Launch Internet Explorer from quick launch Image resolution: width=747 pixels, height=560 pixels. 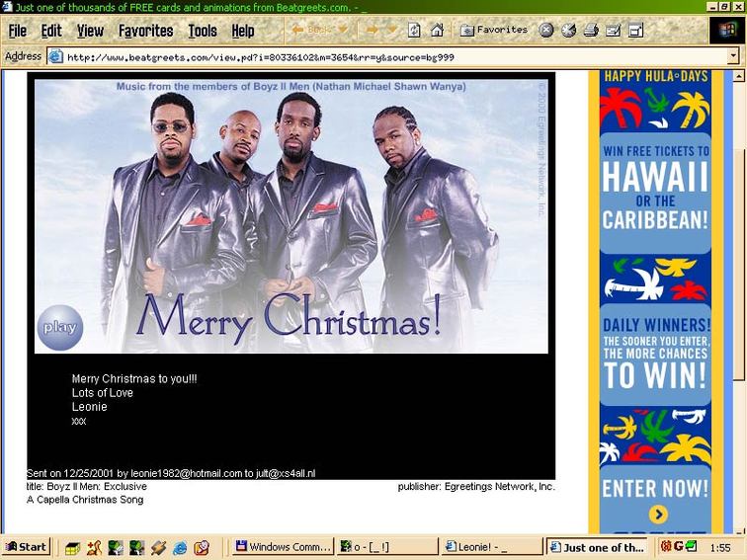pyautogui.click(x=180, y=548)
